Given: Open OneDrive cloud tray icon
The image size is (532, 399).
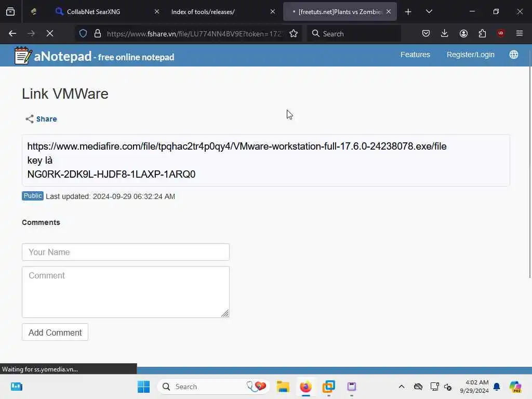Looking at the screenshot, I should click(x=418, y=387).
